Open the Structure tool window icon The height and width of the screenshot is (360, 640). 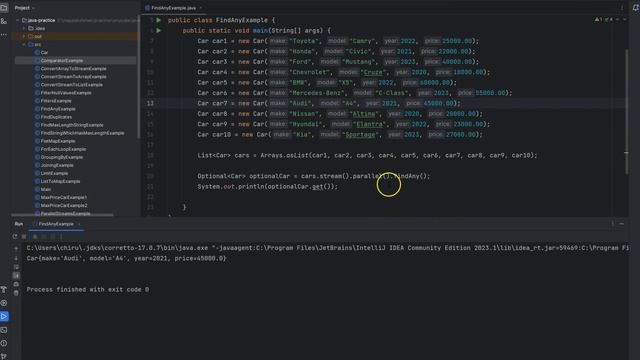click(x=4, y=21)
